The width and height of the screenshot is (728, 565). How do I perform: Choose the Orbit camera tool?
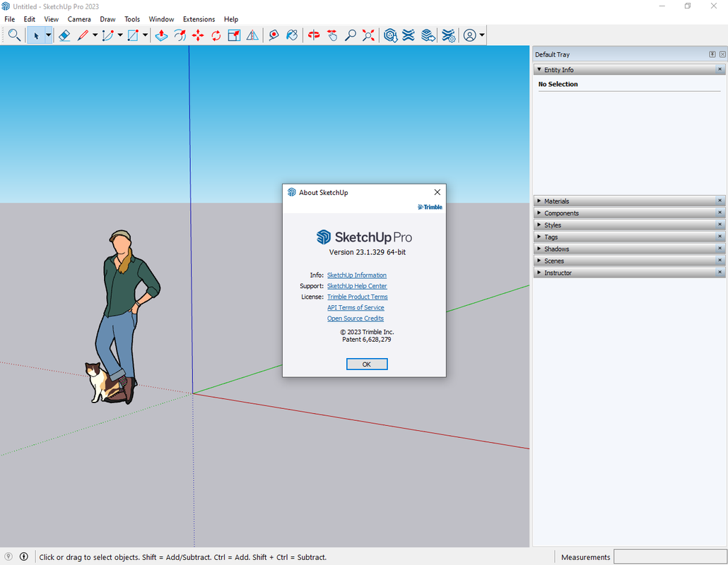314,35
